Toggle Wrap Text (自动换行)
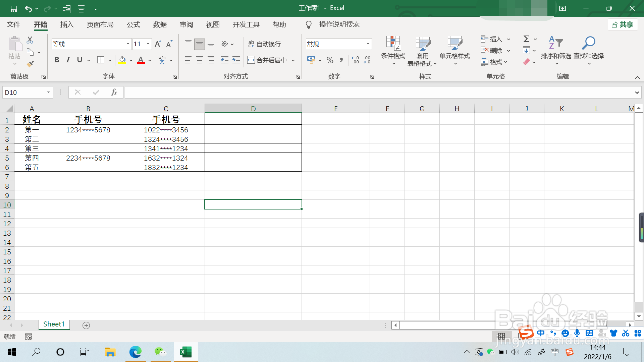The image size is (644, 362). pyautogui.click(x=264, y=44)
